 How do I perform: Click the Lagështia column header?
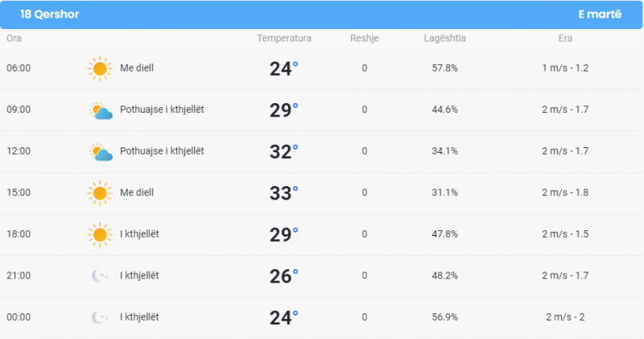pyautogui.click(x=445, y=38)
